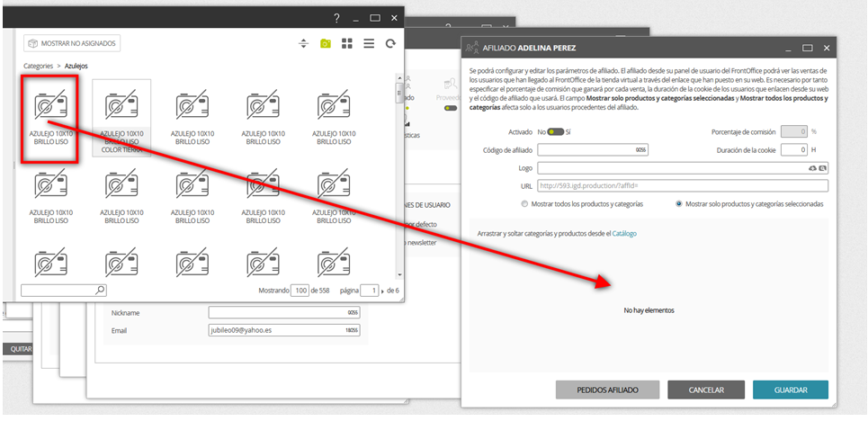The width and height of the screenshot is (868, 421).
Task: Switch catalog to grid view
Action: tap(347, 44)
